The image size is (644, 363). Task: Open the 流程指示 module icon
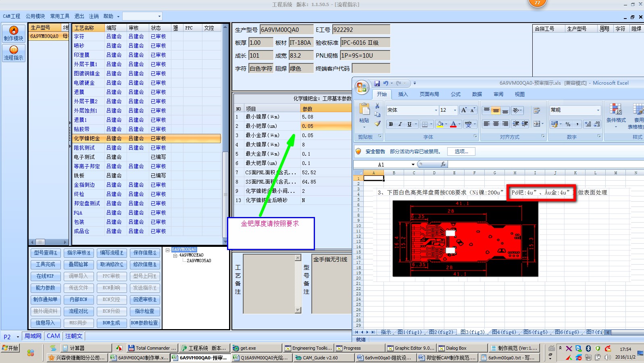pyautogui.click(x=14, y=53)
